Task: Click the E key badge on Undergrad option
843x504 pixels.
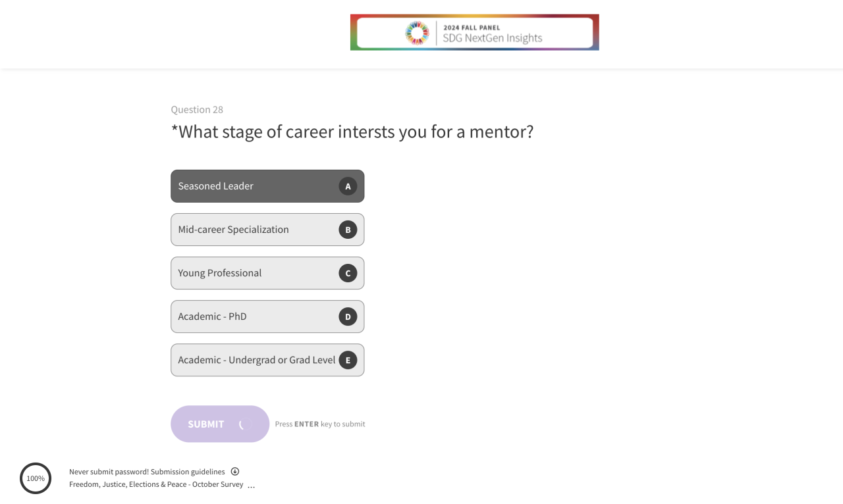Action: pos(348,360)
